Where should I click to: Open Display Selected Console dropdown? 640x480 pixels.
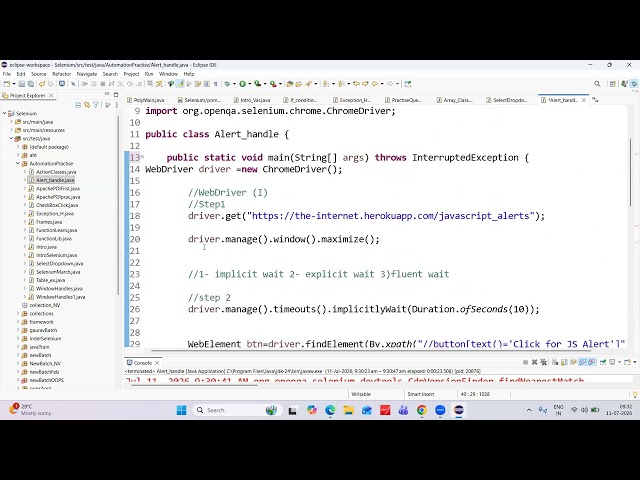pos(619,362)
